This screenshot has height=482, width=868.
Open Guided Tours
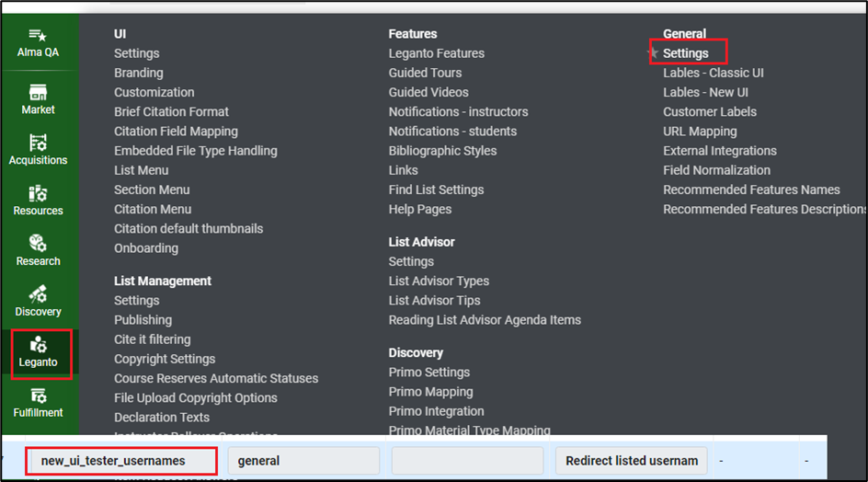[425, 73]
